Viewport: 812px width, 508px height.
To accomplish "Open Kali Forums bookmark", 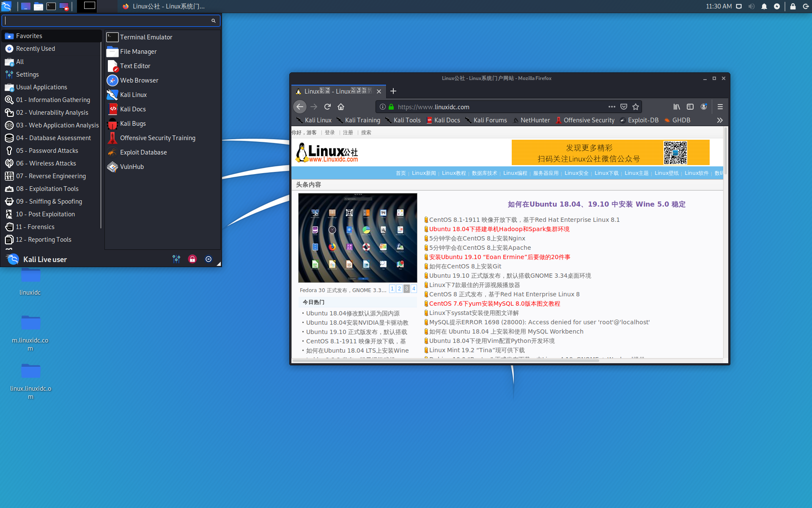I will [486, 120].
